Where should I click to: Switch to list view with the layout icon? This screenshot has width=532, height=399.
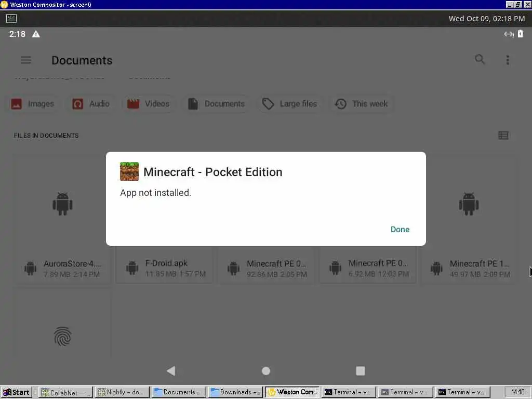(x=503, y=136)
